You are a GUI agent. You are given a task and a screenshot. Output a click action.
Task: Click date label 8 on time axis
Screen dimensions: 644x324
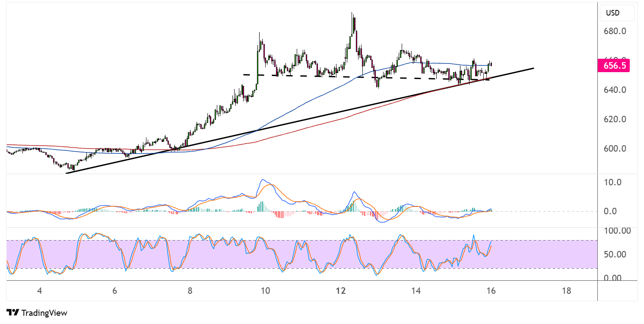pyautogui.click(x=190, y=291)
